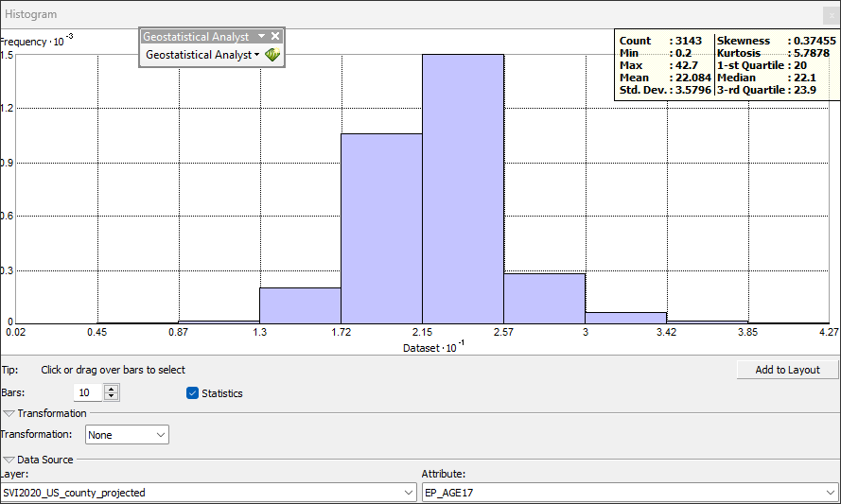Viewport: 841px width, 504px height.
Task: Click the Frequency axis title
Action: tap(37, 41)
